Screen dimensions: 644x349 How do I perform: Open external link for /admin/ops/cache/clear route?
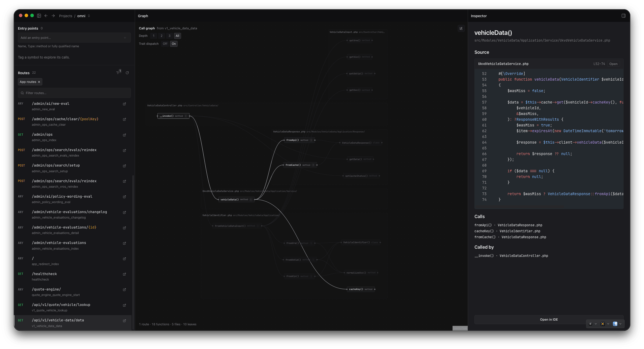(124, 119)
